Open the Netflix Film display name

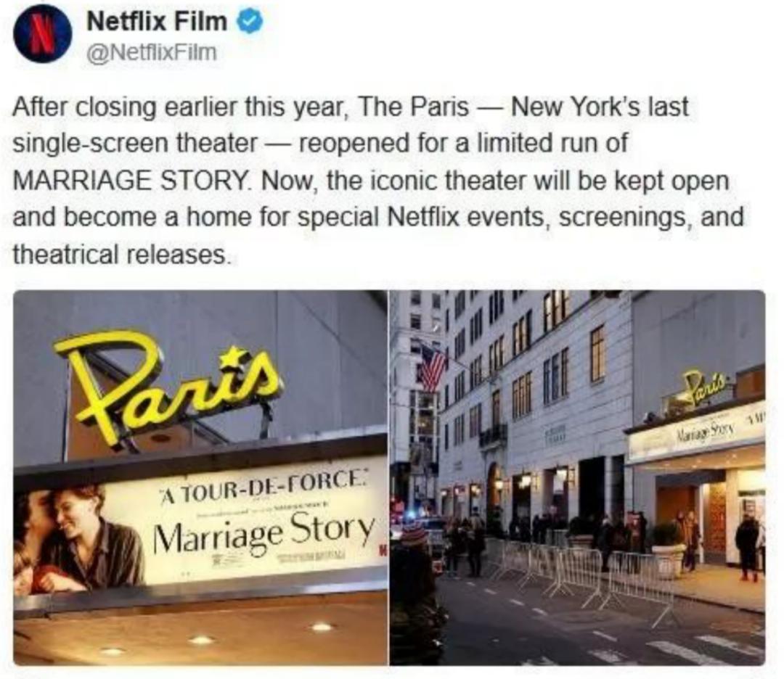click(157, 21)
